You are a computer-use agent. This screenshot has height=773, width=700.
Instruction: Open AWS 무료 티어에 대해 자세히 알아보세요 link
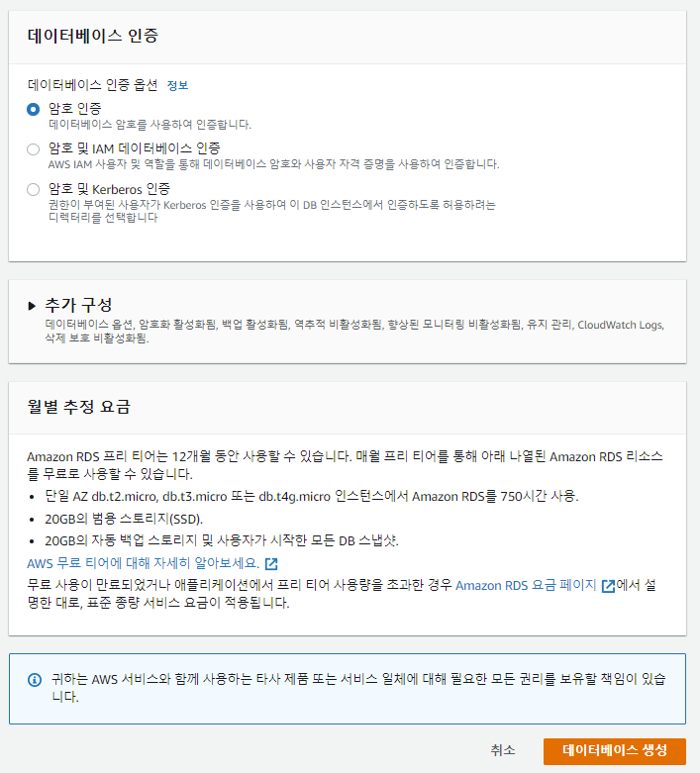pos(143,563)
